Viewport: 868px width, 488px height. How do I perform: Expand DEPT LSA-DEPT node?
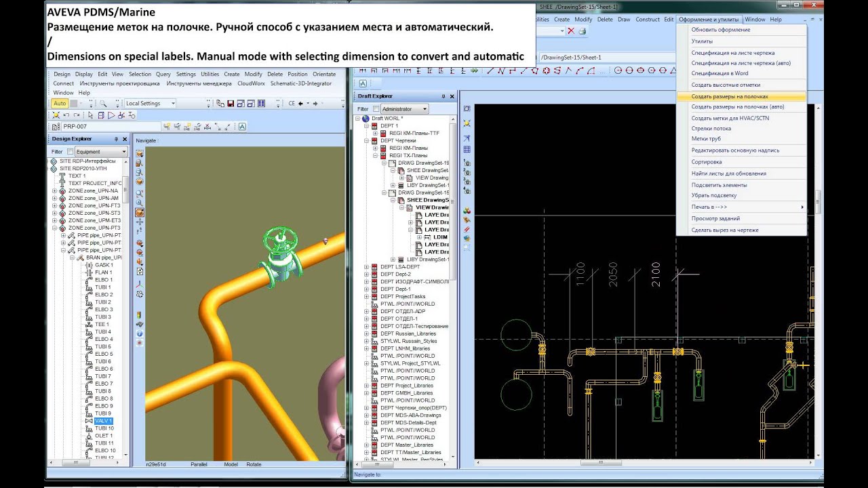pyautogui.click(x=367, y=267)
